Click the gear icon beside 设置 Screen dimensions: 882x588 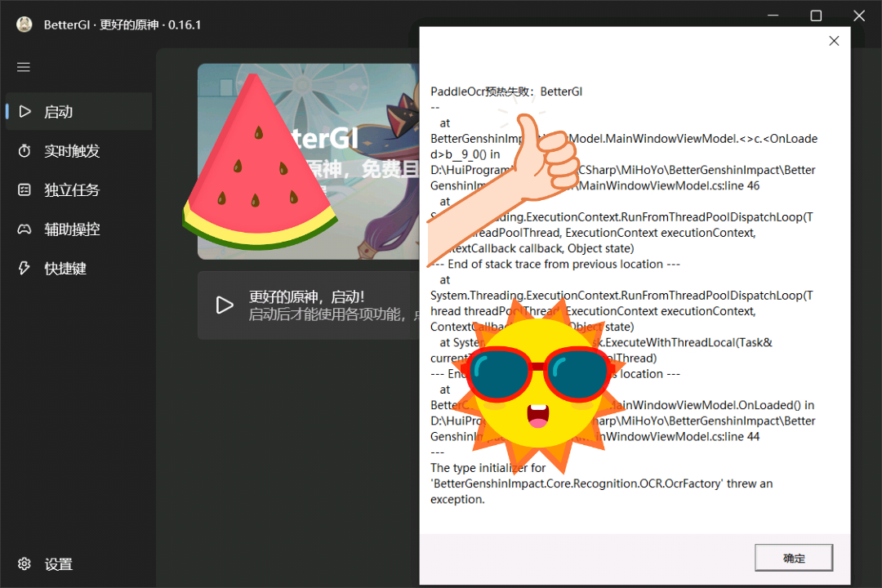pyautogui.click(x=24, y=564)
